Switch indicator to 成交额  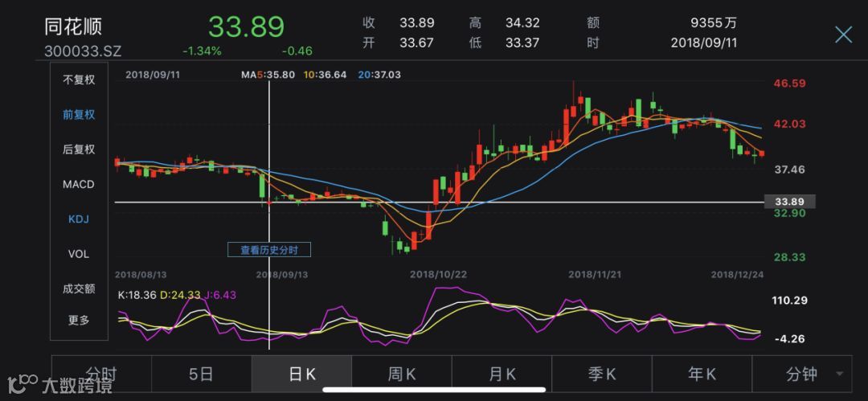pos(79,288)
